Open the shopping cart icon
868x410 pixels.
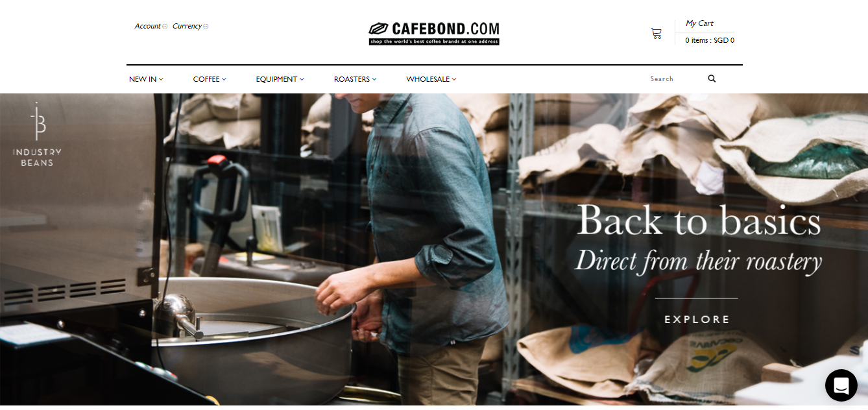pyautogui.click(x=657, y=33)
